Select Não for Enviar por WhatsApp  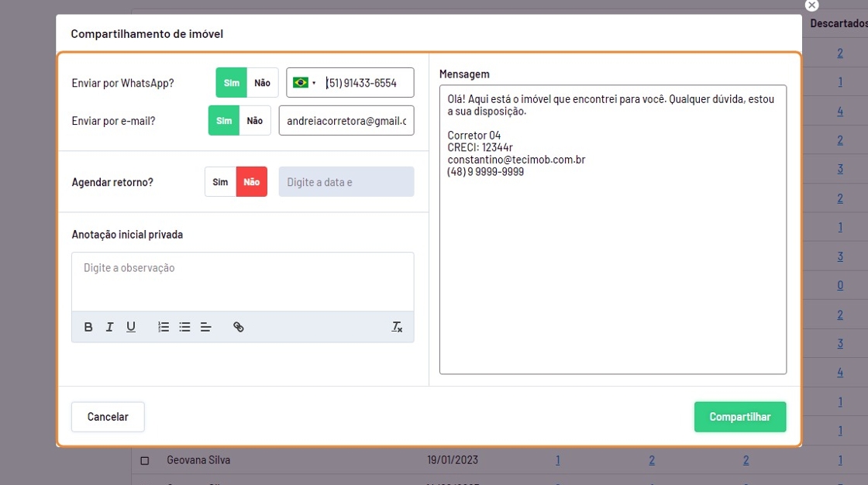click(262, 83)
